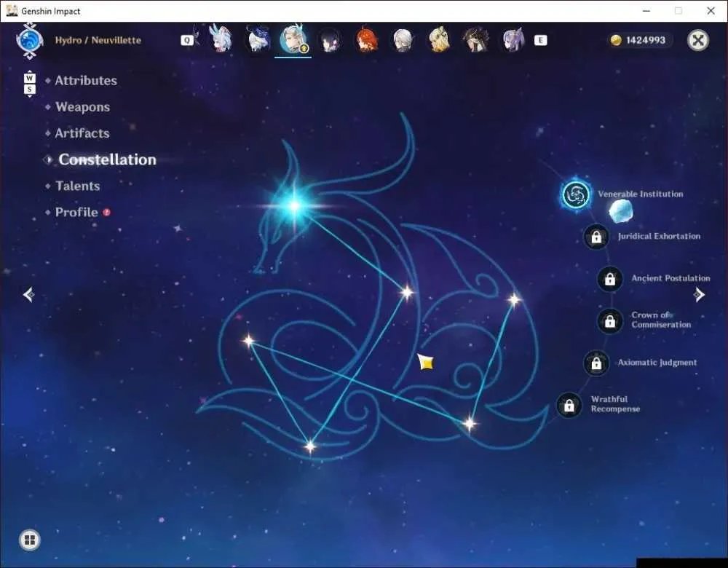Click the Hydro / Neuvillette title text
The width and height of the screenshot is (728, 568).
click(x=98, y=40)
